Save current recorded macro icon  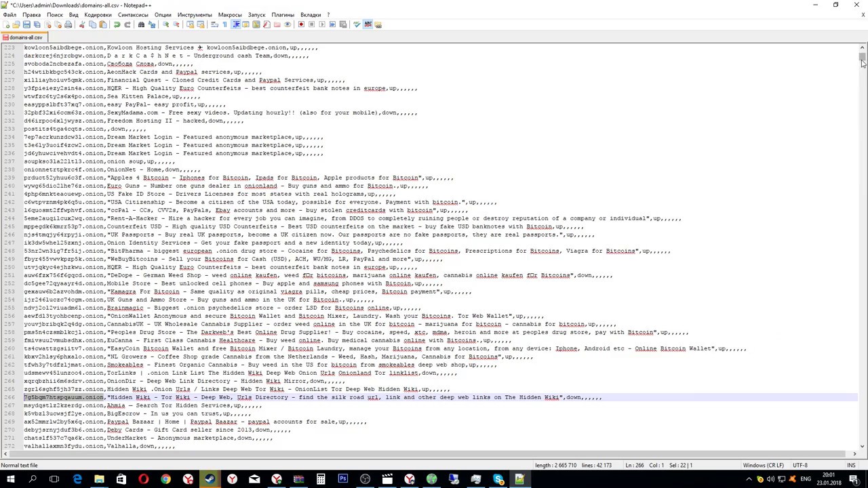point(342,24)
